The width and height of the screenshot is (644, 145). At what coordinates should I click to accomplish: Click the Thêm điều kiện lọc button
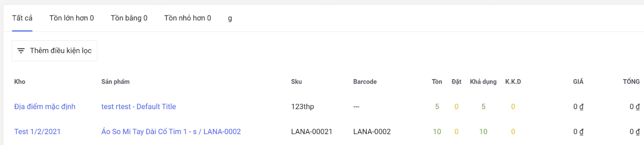pyautogui.click(x=55, y=51)
